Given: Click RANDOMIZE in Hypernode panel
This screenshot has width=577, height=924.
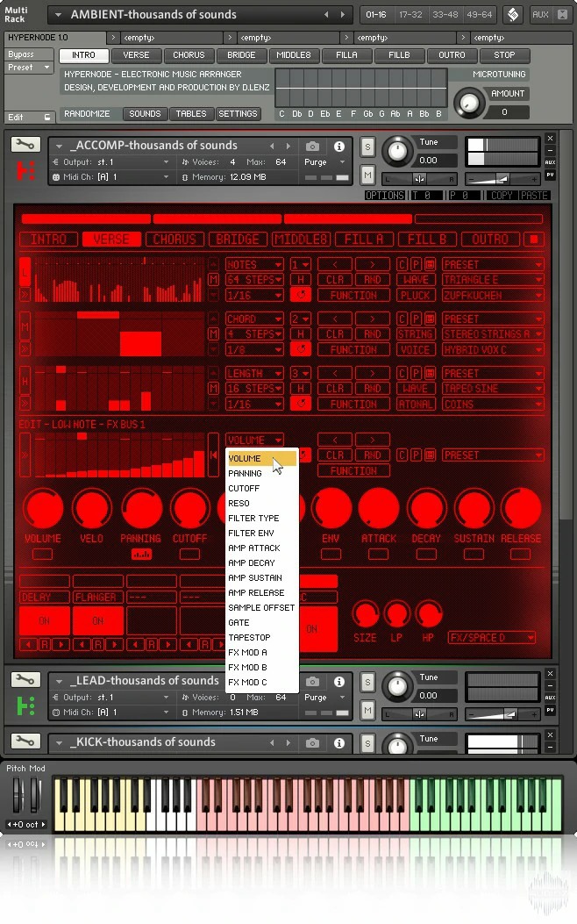Looking at the screenshot, I should [87, 114].
